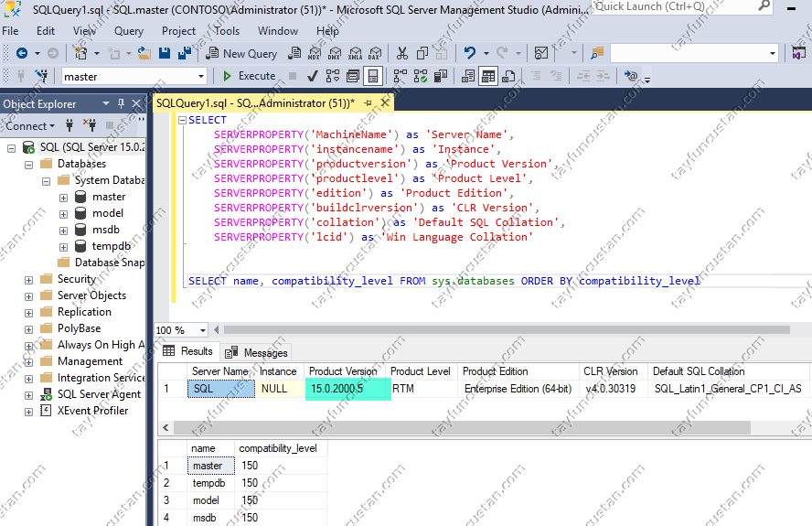812x526 pixels.
Task: Select Results to File icon
Action: [509, 76]
